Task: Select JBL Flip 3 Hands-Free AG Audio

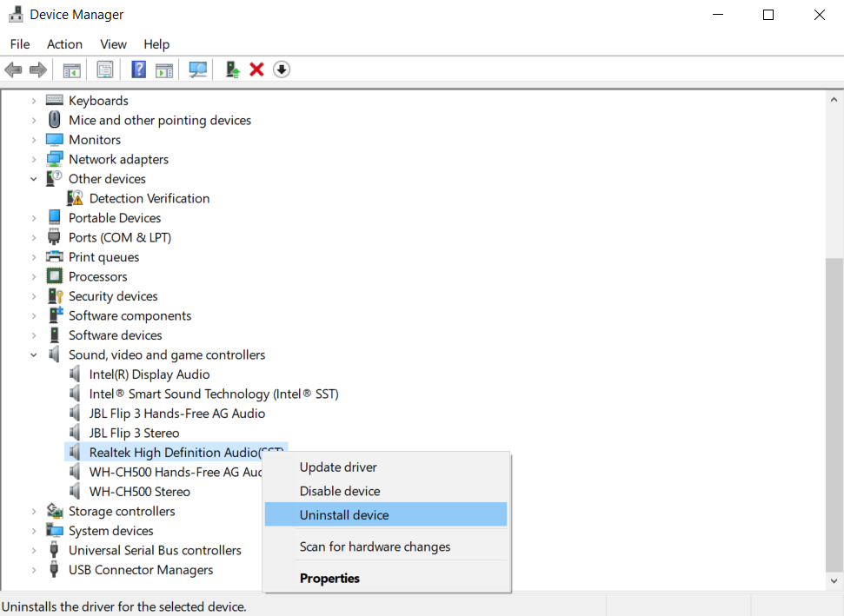Action: (177, 414)
